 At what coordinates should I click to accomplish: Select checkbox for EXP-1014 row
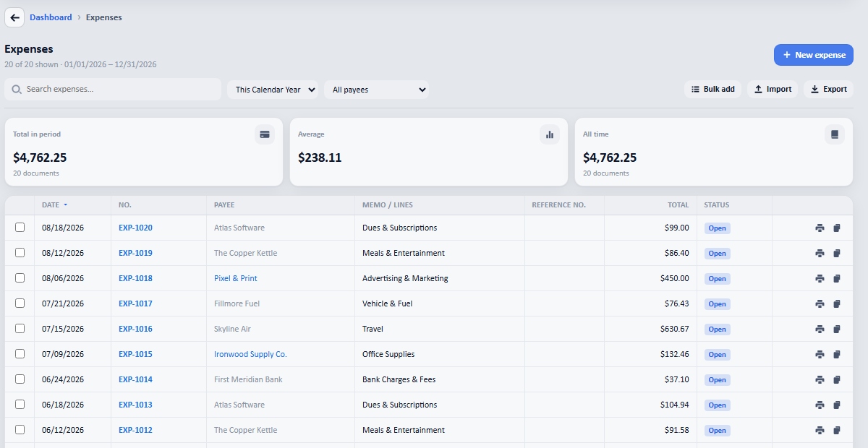20,379
